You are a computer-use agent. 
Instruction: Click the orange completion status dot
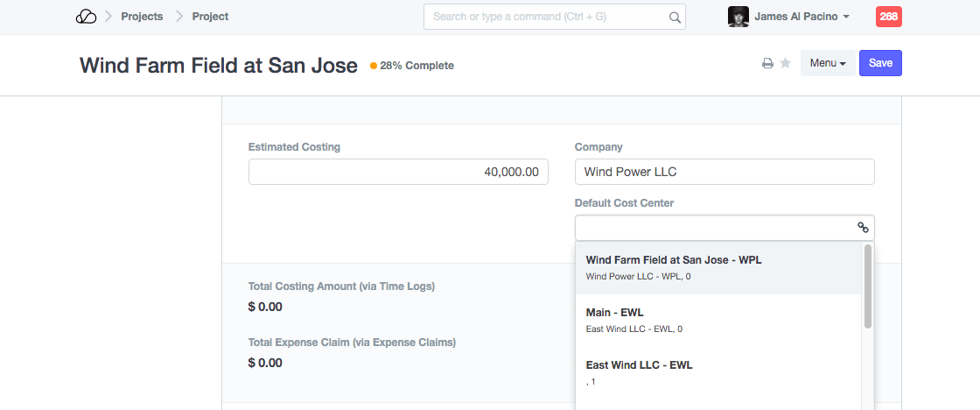[x=374, y=66]
